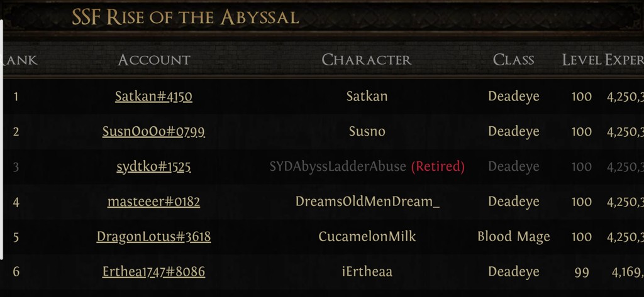Open sydtko#1525 account profile link
644x297 pixels.
tap(153, 167)
